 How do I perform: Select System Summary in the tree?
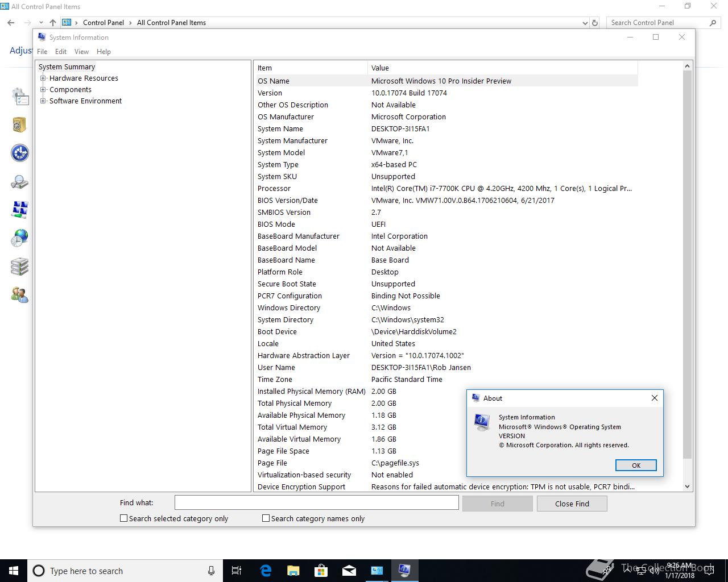[67, 67]
